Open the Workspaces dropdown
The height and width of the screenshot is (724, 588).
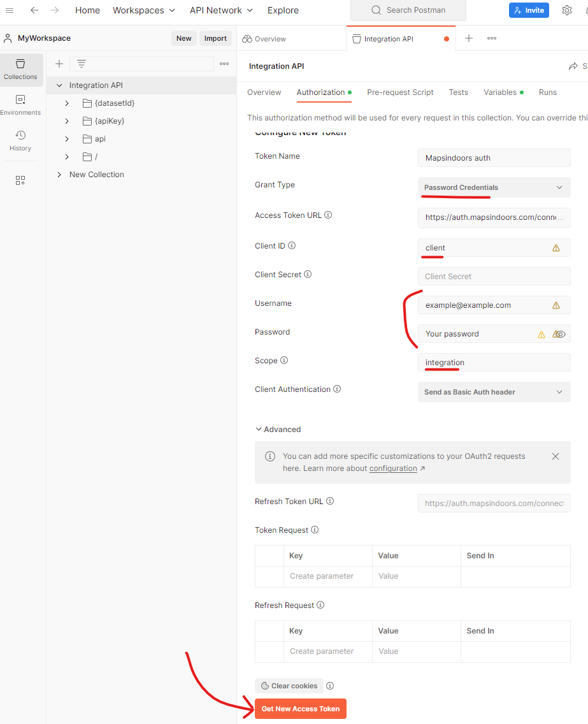pyautogui.click(x=143, y=10)
